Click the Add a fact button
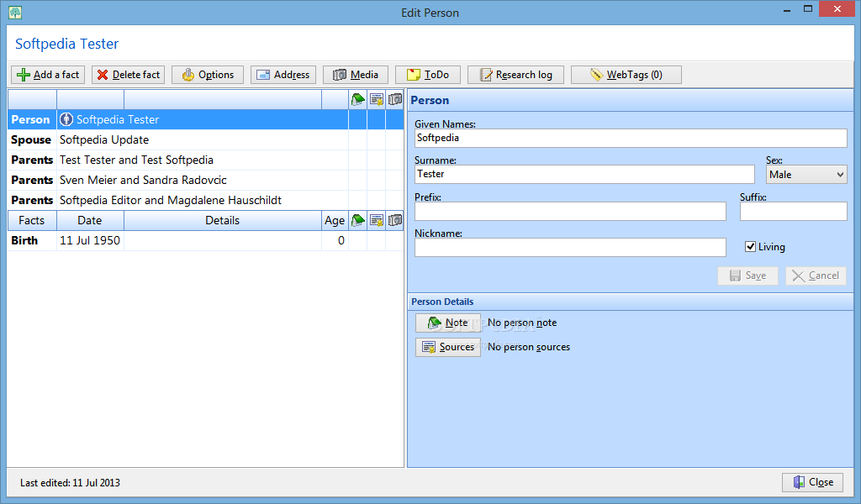 [48, 75]
